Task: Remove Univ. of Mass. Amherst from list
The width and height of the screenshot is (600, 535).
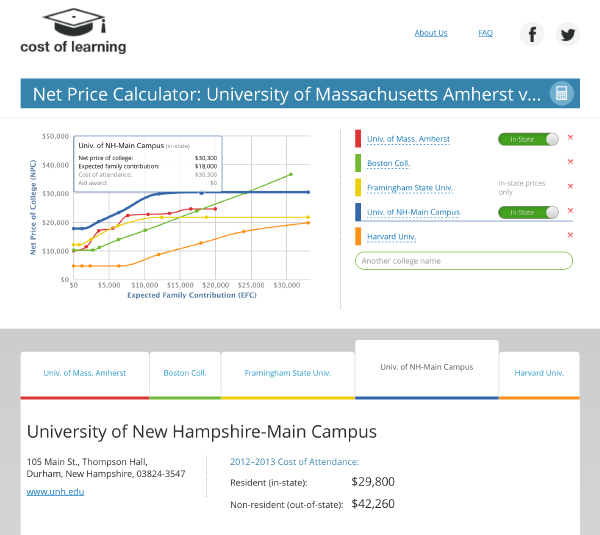Action: click(x=570, y=138)
